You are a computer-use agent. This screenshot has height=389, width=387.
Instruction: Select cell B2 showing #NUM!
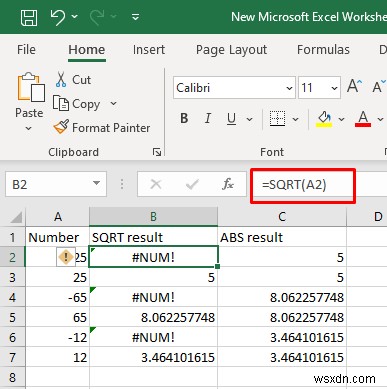(153, 257)
